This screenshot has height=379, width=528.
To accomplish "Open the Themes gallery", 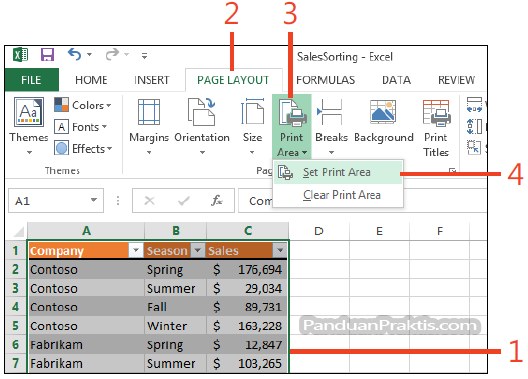I will click(29, 126).
